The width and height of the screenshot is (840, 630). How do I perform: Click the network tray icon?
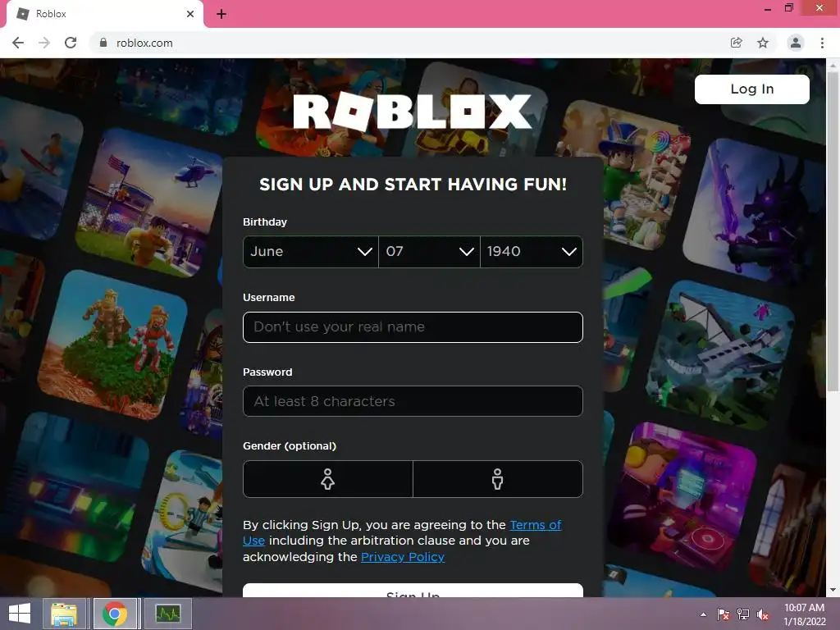coord(743,614)
